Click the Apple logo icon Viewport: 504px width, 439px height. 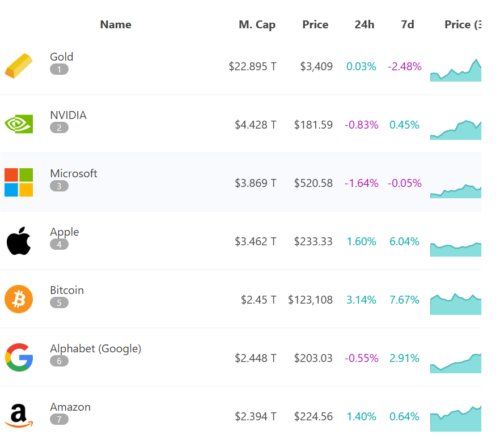tap(19, 241)
